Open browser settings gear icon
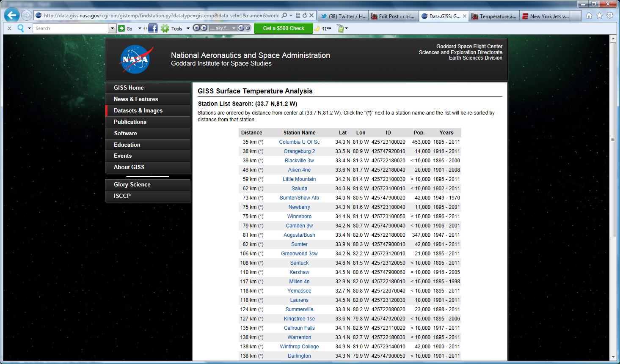Viewport: 620px width, 364px height. (609, 16)
